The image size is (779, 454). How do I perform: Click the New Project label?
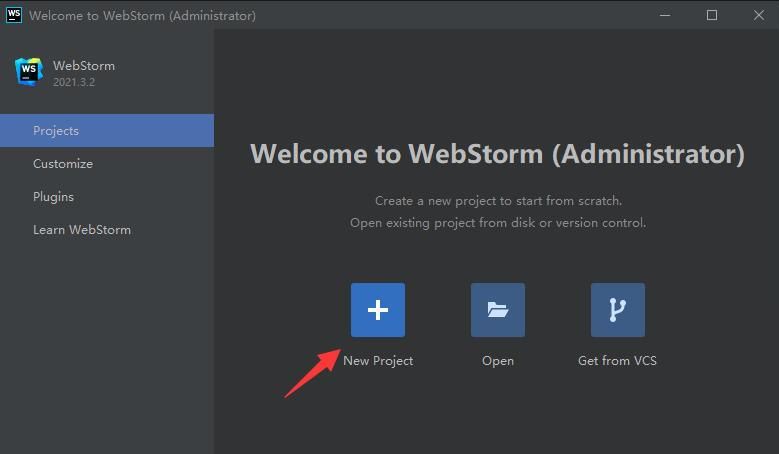coord(378,361)
